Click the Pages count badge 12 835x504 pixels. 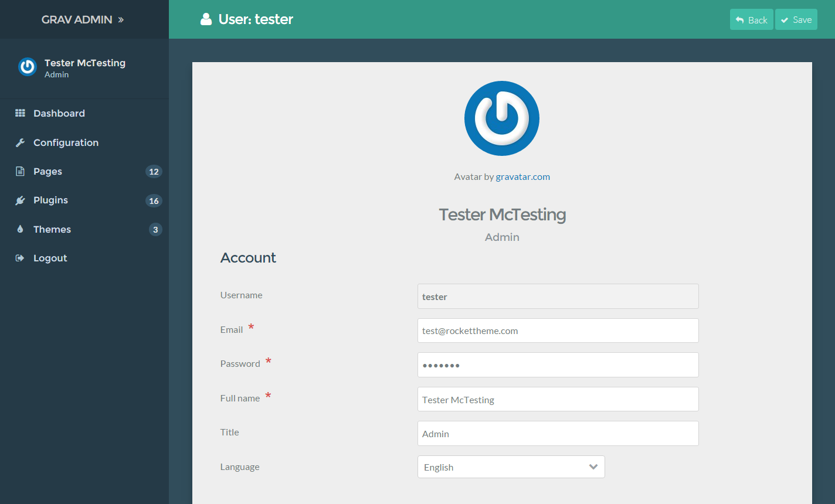click(x=154, y=172)
